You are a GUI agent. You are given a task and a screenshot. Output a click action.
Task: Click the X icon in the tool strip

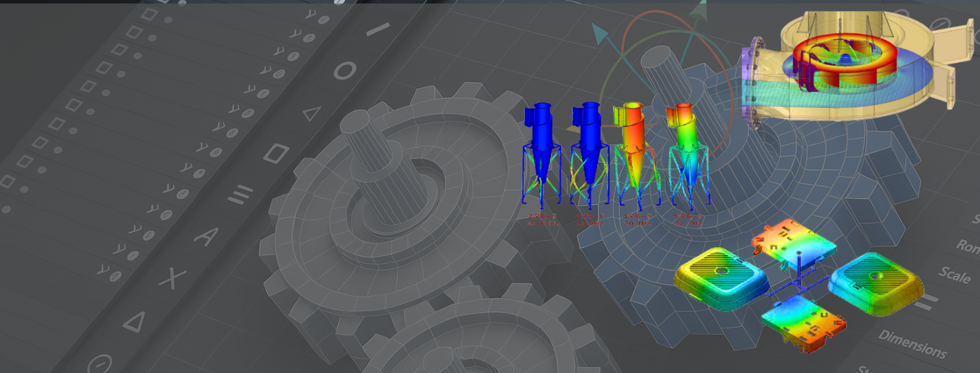(x=169, y=279)
